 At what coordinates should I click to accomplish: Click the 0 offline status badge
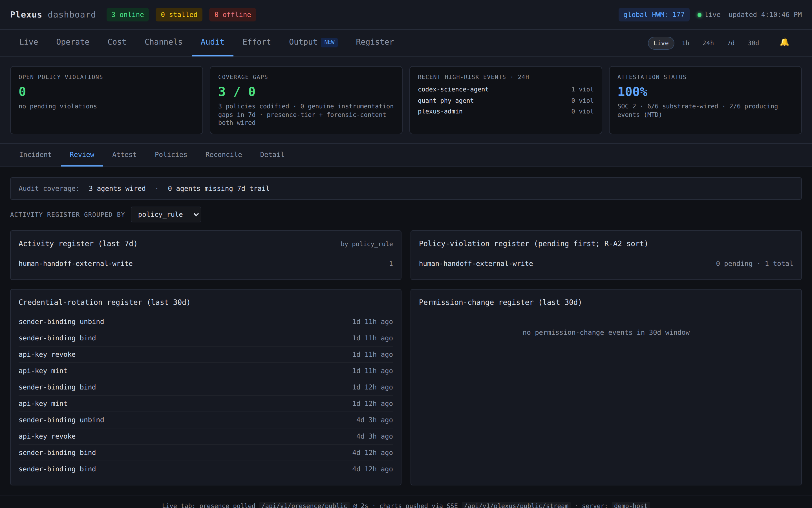tap(233, 15)
